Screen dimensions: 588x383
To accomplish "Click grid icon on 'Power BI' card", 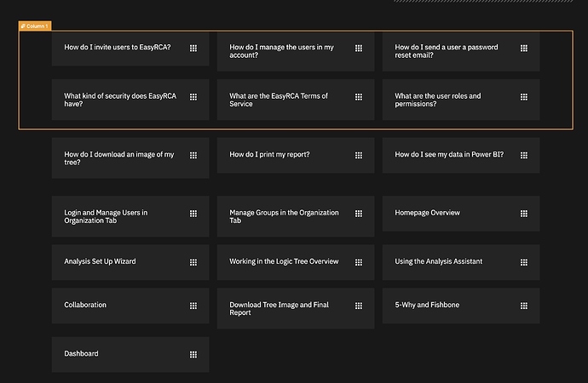I will [x=524, y=156].
